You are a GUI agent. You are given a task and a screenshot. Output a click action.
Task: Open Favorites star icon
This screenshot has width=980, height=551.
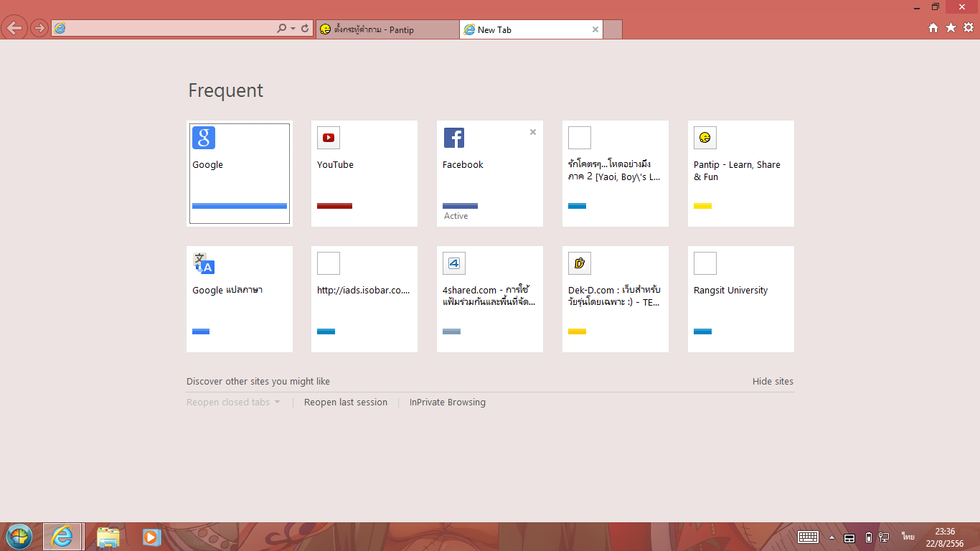[x=951, y=27]
